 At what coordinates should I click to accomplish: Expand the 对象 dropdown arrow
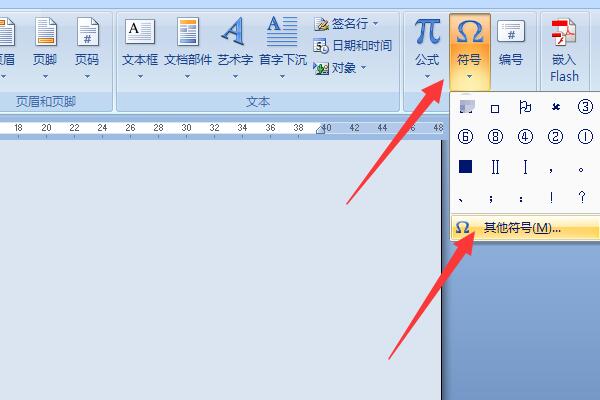pos(363,68)
